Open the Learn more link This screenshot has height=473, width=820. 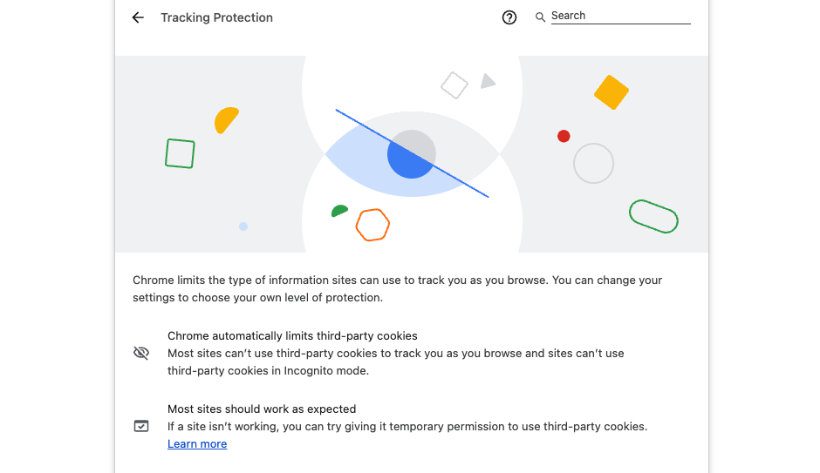(x=197, y=444)
